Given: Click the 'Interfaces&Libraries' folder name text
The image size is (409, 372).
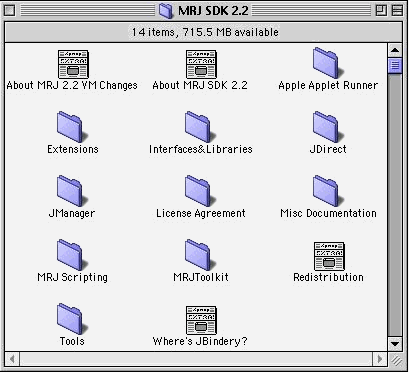Looking at the screenshot, I should (200, 149).
